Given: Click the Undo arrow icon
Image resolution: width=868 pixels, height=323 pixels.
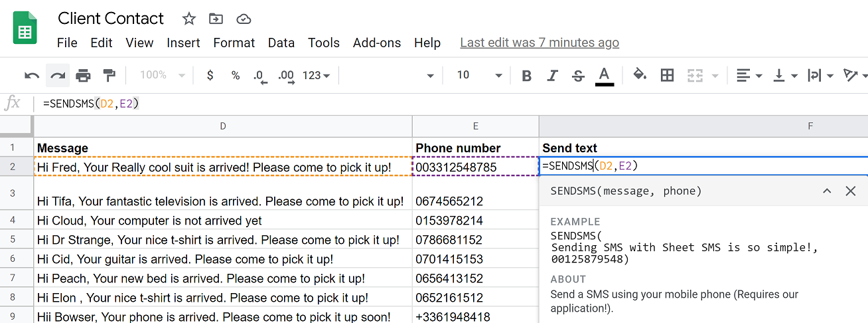Looking at the screenshot, I should tap(32, 75).
